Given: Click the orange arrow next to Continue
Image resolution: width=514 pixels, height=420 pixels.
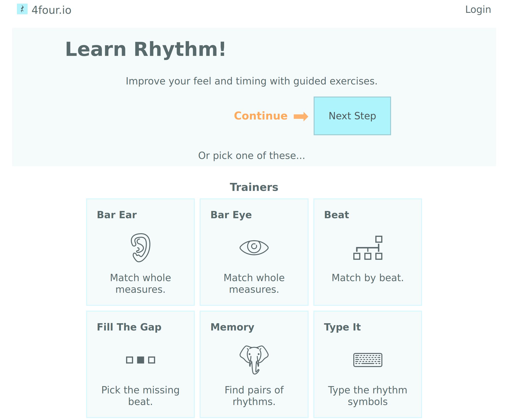Looking at the screenshot, I should (x=301, y=116).
